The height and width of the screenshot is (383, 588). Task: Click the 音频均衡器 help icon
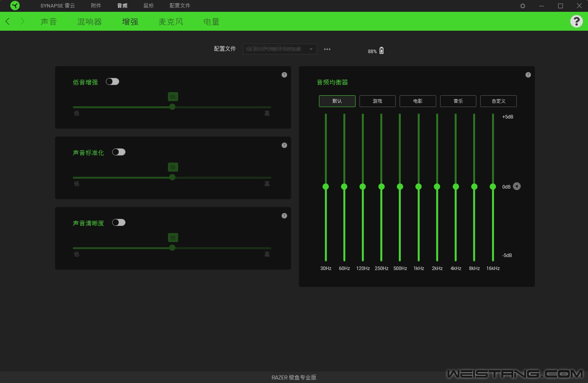point(528,74)
